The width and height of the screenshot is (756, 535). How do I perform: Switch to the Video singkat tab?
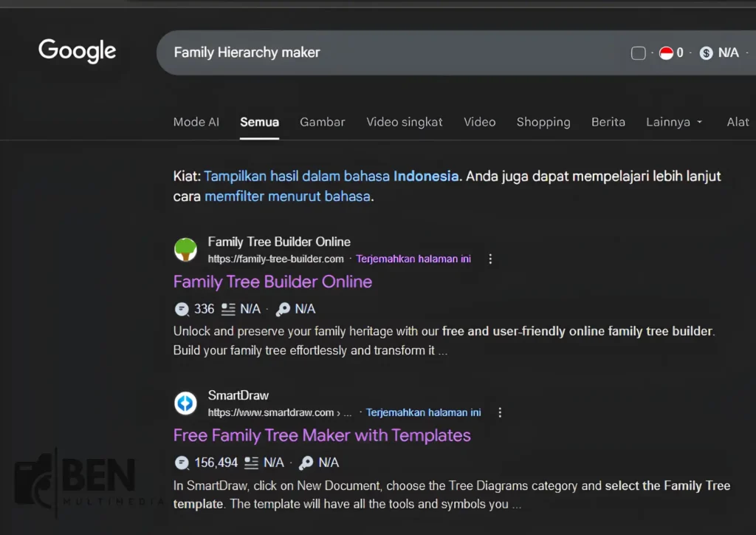(405, 122)
